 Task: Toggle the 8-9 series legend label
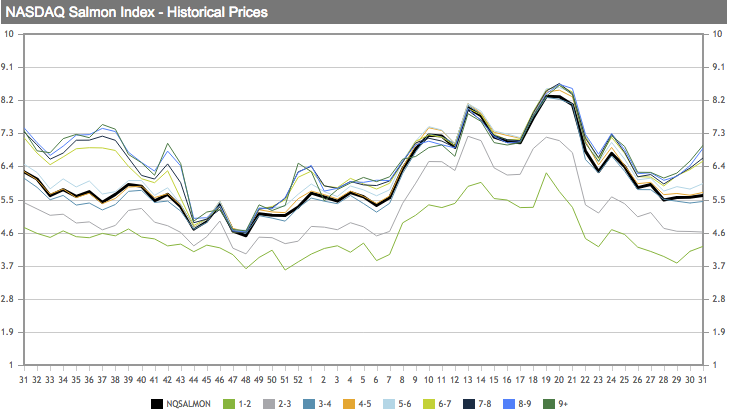[x=525, y=404]
